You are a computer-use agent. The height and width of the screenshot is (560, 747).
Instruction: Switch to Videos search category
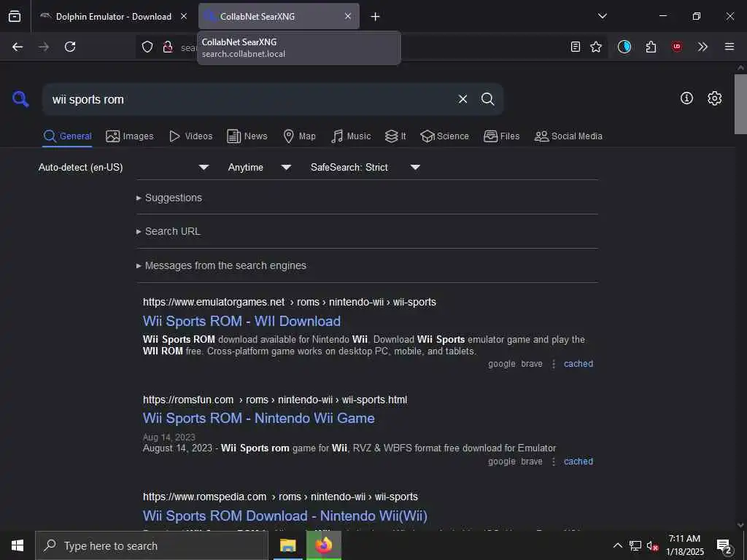point(191,136)
